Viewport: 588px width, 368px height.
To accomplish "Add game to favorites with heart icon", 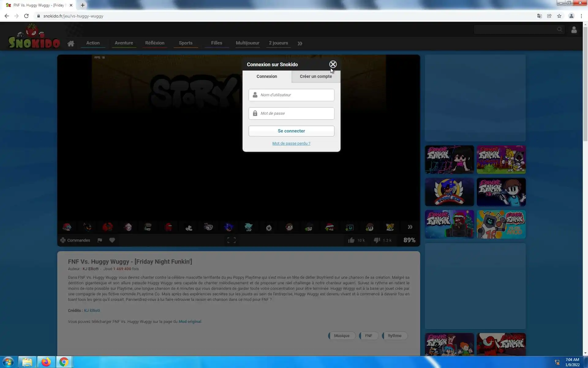I will click(x=112, y=240).
